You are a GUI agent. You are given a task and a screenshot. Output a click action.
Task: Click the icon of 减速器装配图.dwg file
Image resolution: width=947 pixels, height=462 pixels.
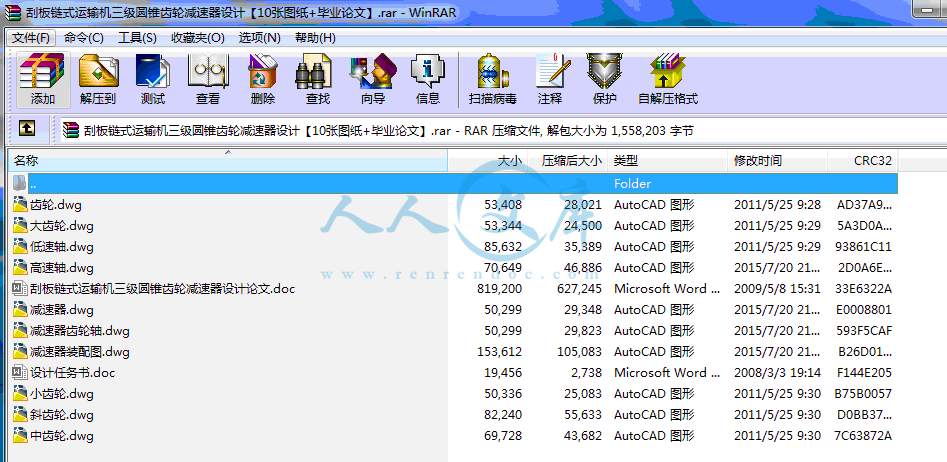click(x=20, y=351)
